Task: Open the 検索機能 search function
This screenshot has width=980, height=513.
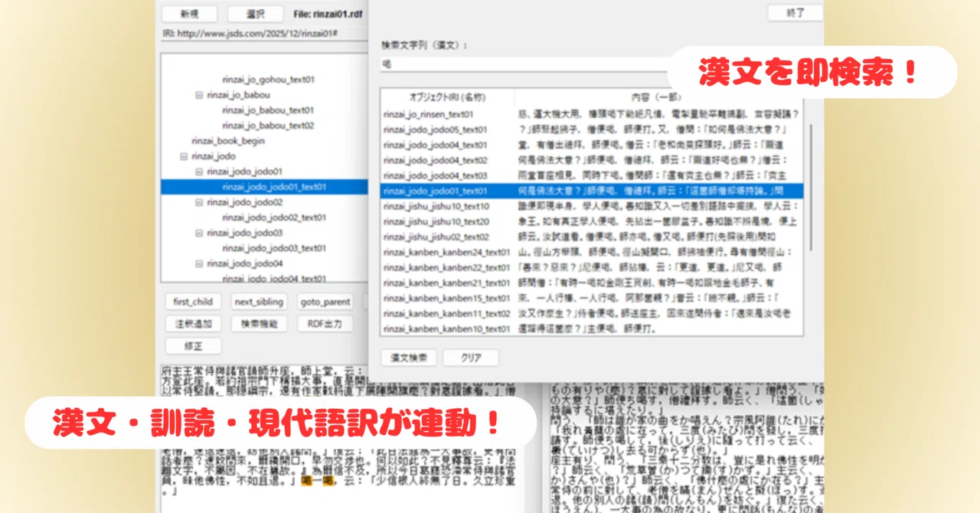Action: pos(259,324)
